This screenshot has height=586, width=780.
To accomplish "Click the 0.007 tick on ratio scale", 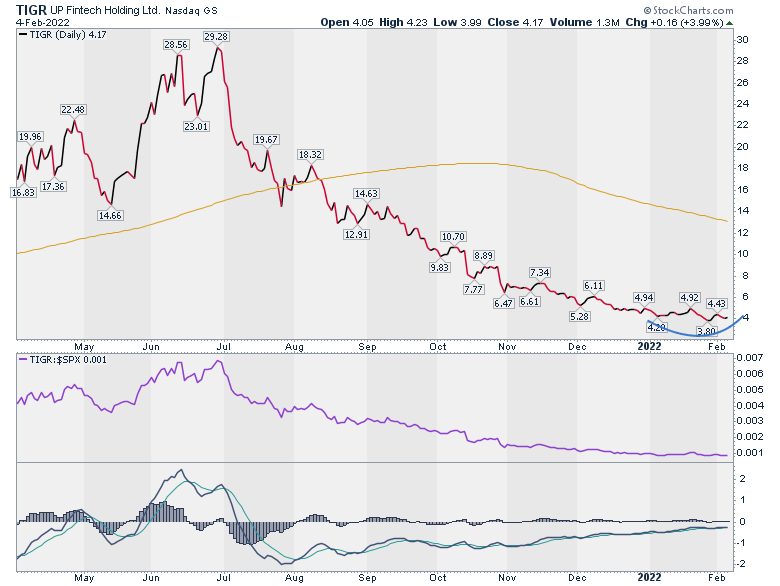I will tap(750, 358).
